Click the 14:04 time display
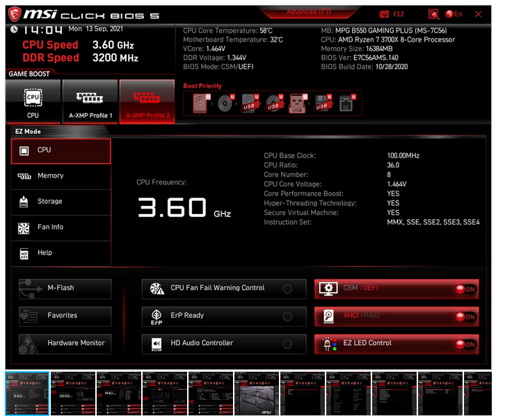This screenshot has width=505, height=420. coord(44,31)
